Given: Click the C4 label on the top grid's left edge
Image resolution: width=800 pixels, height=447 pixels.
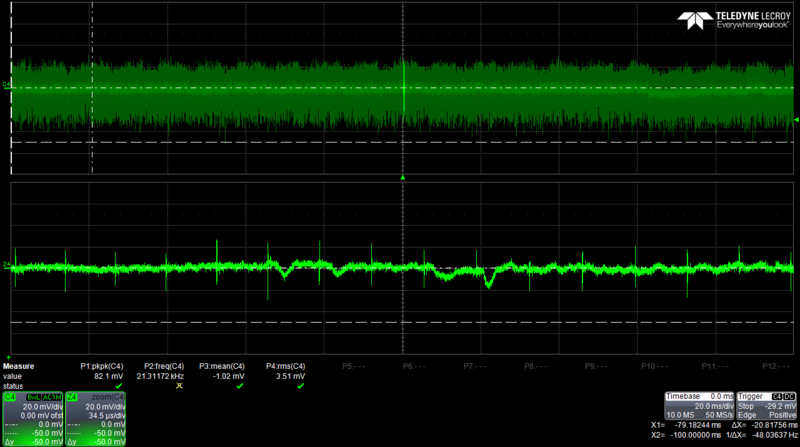Looking at the screenshot, I should [x=7, y=86].
